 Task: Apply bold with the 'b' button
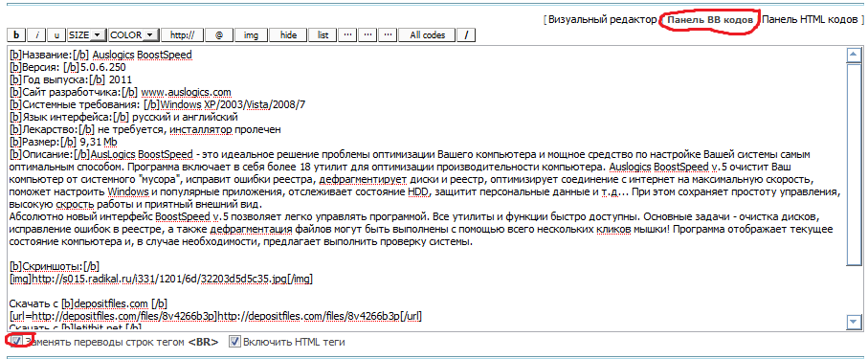[x=16, y=34]
